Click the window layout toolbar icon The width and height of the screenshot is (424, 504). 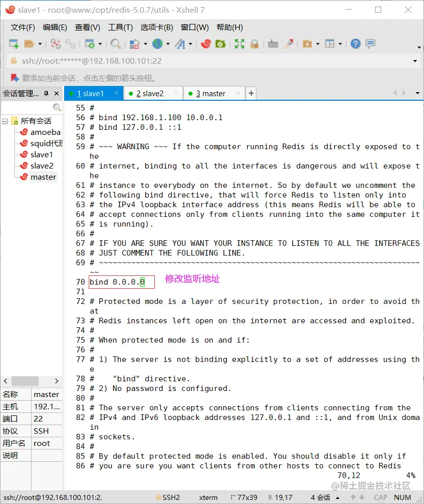tap(330, 44)
